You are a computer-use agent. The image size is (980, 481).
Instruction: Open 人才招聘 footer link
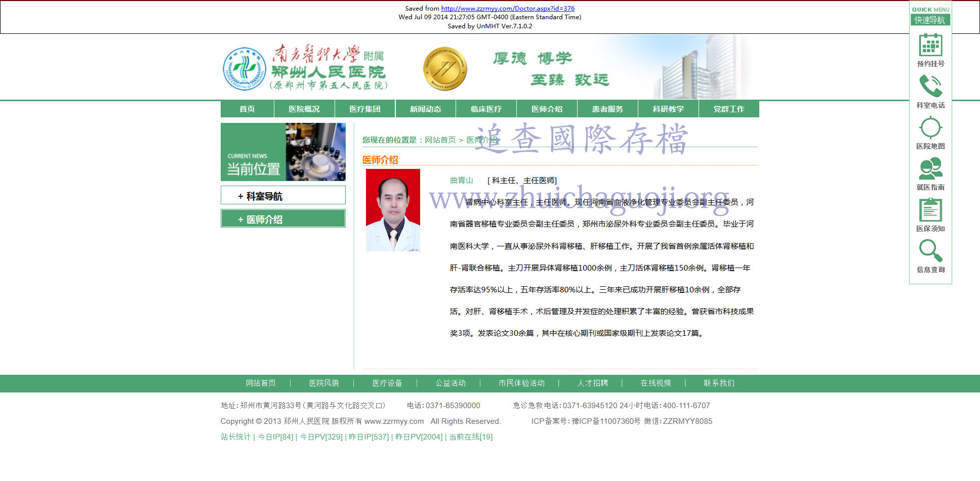(592, 383)
